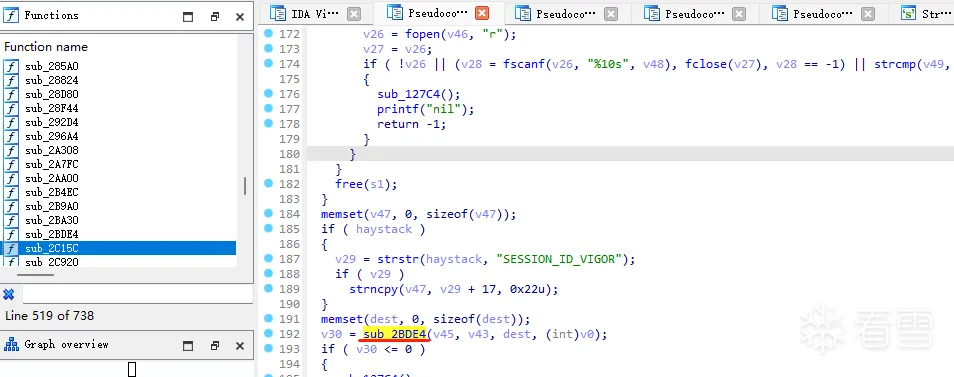Toggle breakpoint dot on line 184

[268, 213]
